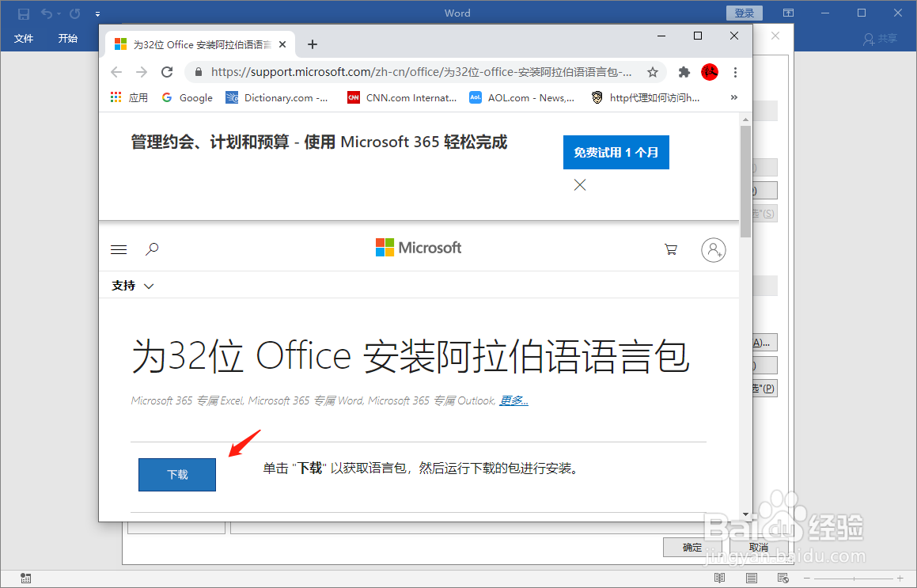Reload the page with the refresh icon
Screen dimensions: 917x588
pos(167,72)
